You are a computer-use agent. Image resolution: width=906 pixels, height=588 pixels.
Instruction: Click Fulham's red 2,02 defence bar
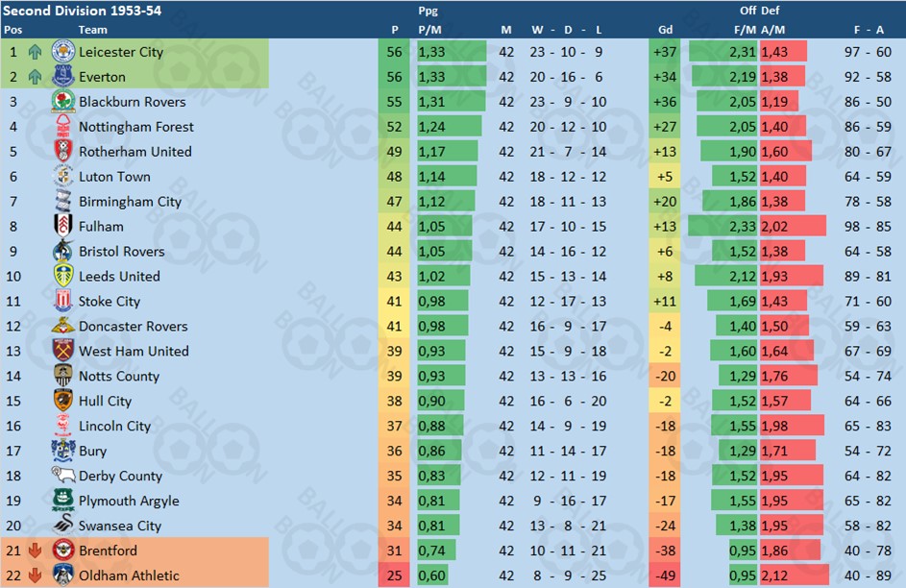tap(793, 226)
